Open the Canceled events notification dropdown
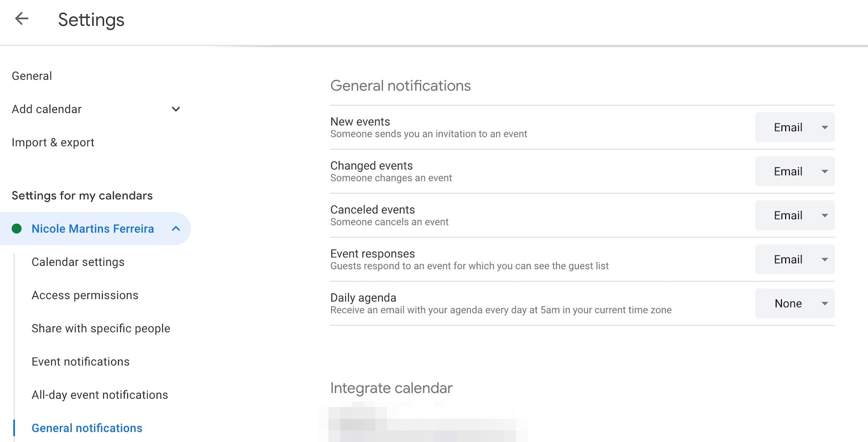868x442 pixels. (794, 215)
